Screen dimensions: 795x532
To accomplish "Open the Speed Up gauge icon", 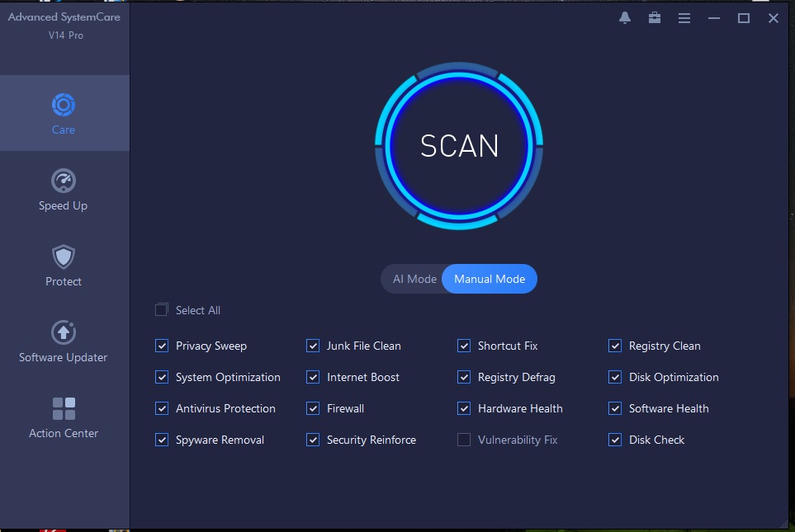I will [64, 181].
